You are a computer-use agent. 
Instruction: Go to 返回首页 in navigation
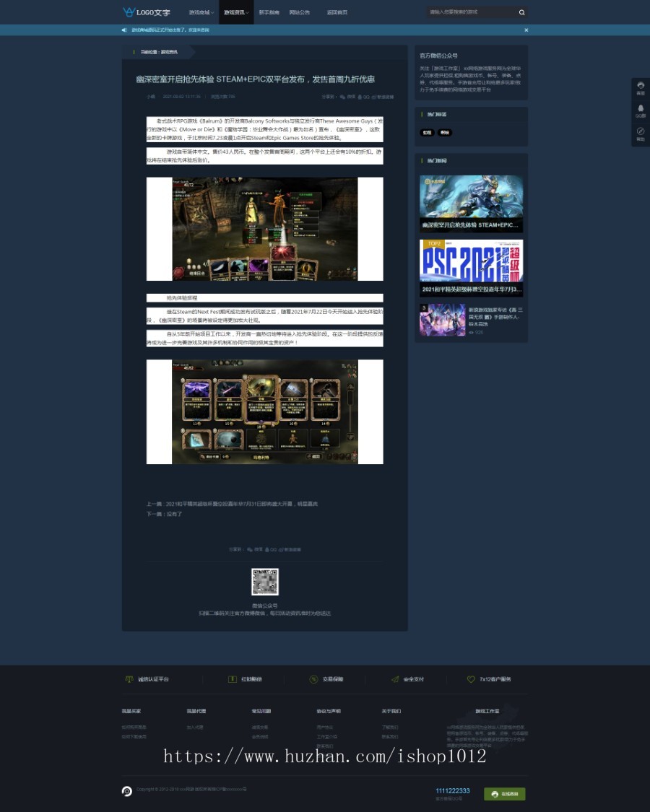[337, 12]
